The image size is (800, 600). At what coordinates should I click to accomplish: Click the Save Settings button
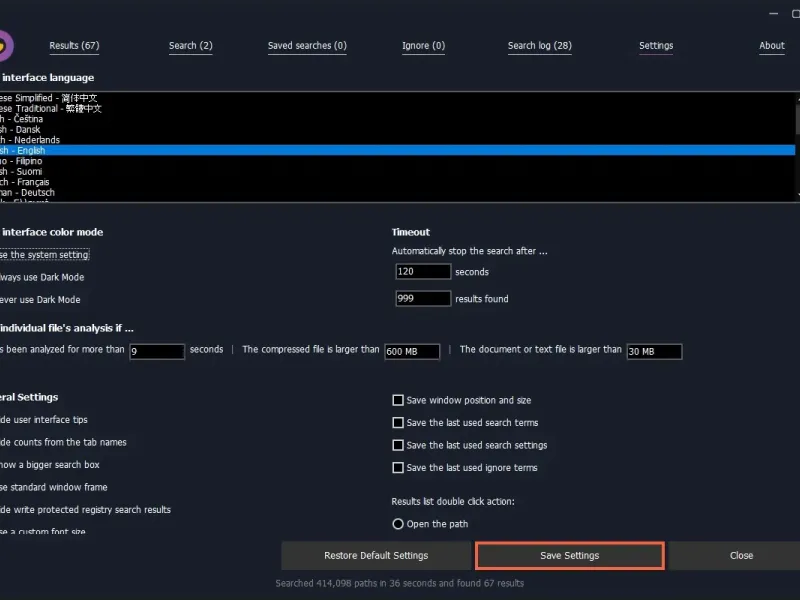coord(570,556)
